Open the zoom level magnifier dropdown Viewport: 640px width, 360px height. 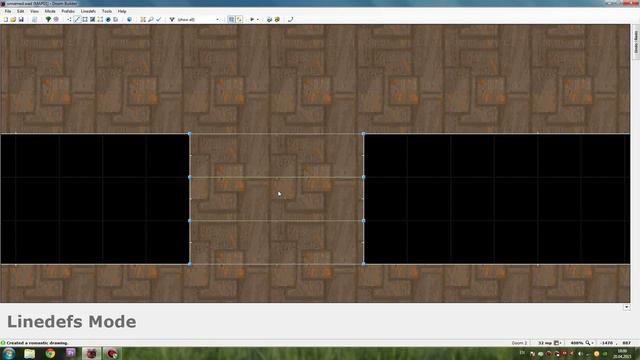pos(589,343)
